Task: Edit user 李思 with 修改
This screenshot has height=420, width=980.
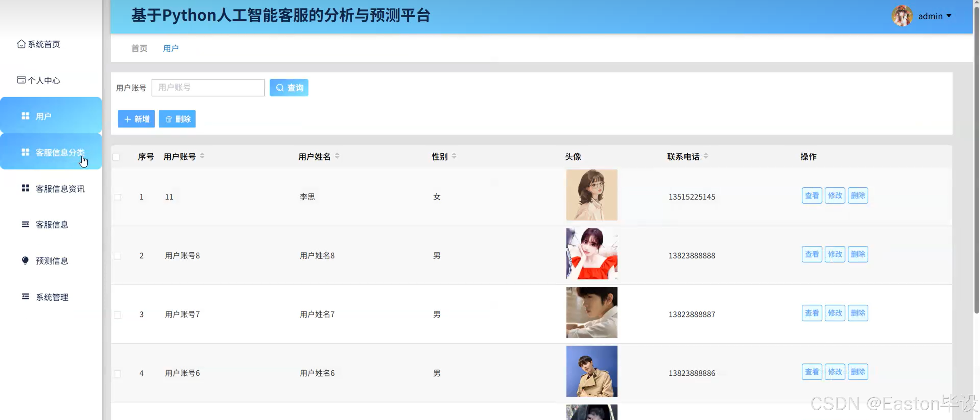Action: (835, 196)
